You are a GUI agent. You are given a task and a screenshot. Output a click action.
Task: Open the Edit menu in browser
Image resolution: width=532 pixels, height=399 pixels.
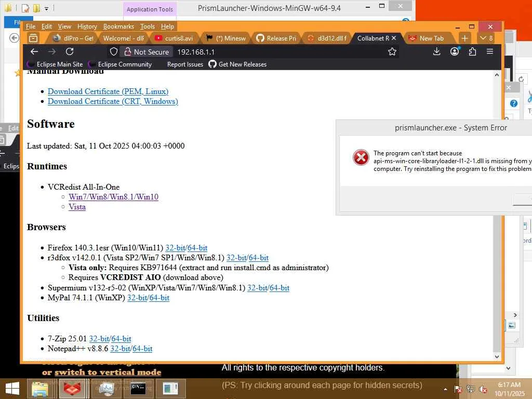click(x=47, y=26)
